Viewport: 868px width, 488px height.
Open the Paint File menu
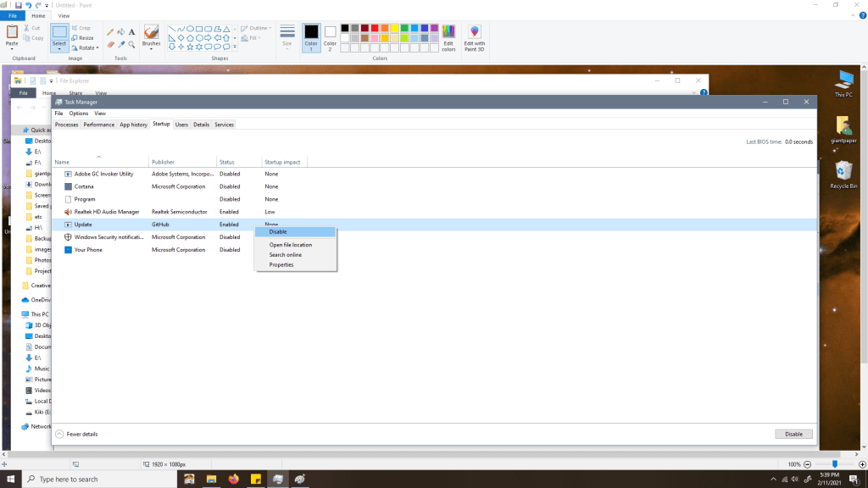pos(13,15)
